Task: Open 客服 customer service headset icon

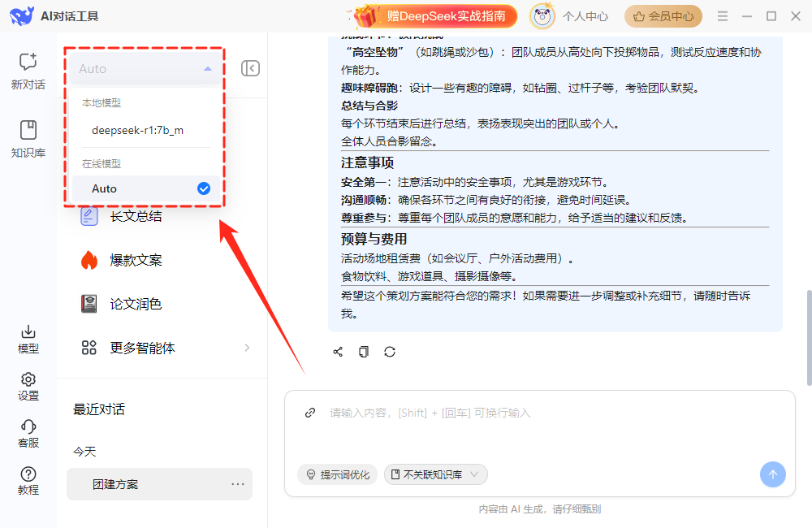Action: coord(28,433)
